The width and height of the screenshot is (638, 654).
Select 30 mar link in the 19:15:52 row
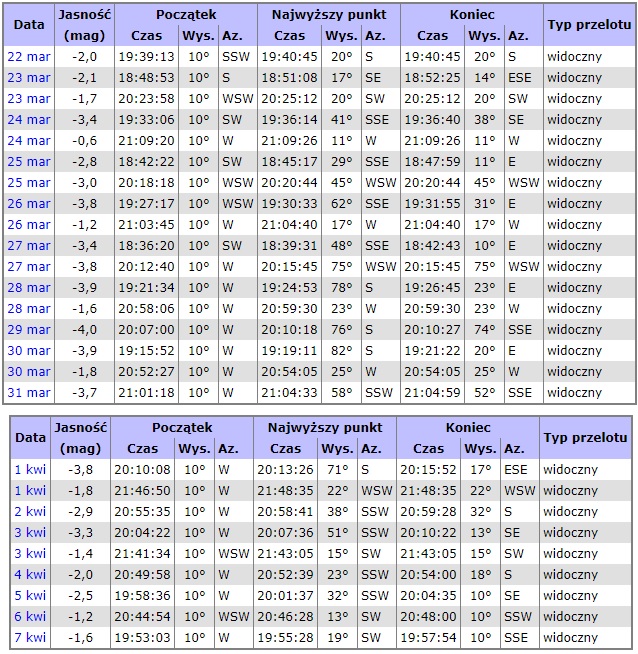29,350
